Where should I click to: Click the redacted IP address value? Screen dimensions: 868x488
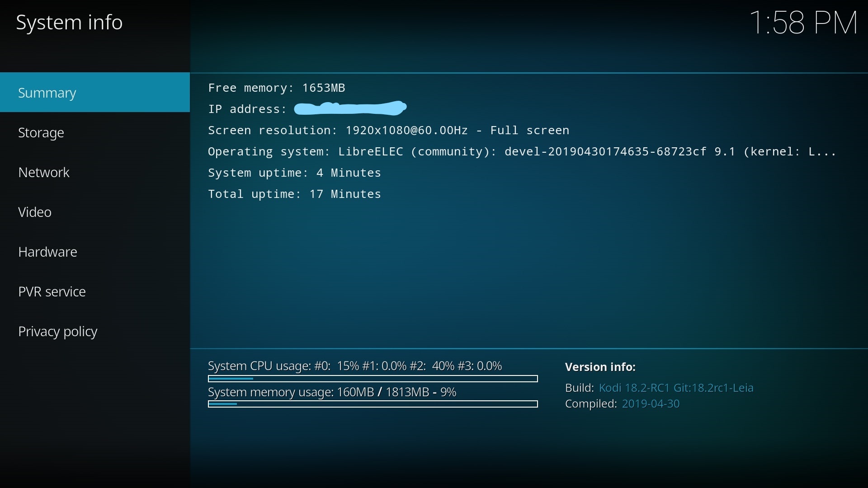point(350,108)
